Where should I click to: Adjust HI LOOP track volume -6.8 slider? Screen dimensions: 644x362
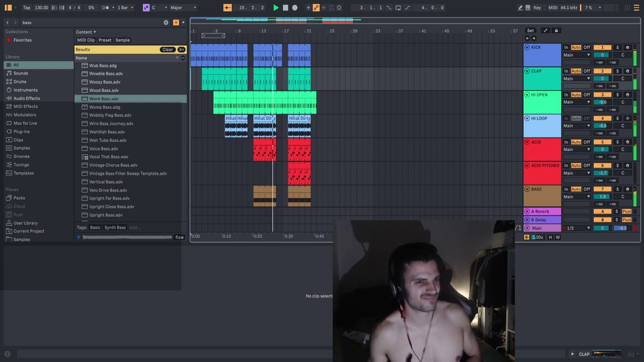coord(602,126)
